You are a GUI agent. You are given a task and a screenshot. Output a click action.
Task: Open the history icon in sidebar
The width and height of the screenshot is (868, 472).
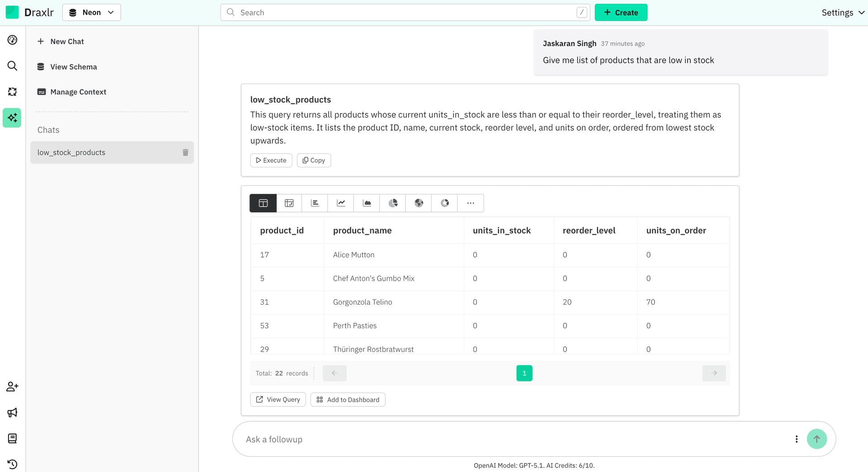12,464
